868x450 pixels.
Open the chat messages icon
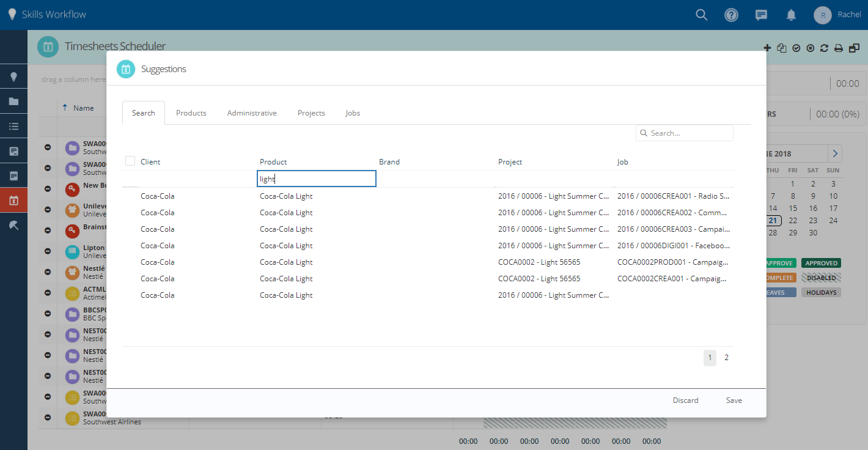pyautogui.click(x=761, y=15)
